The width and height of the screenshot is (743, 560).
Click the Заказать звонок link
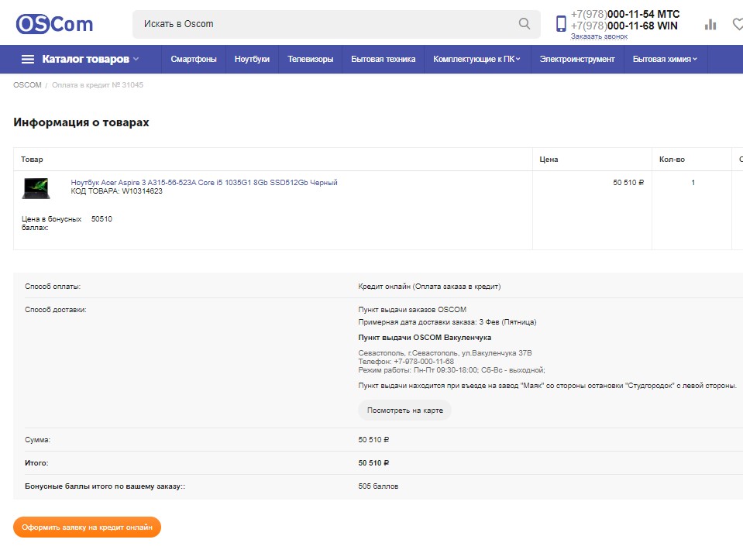(599, 36)
